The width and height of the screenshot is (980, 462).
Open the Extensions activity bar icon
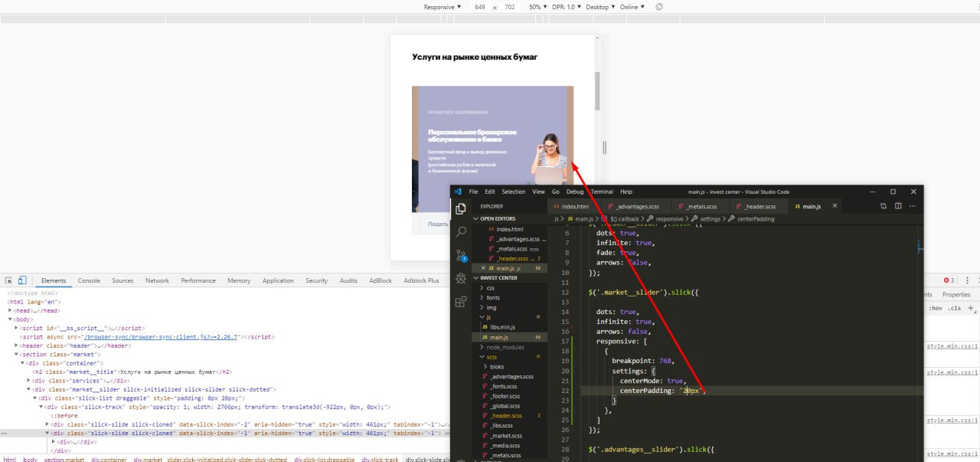click(461, 302)
